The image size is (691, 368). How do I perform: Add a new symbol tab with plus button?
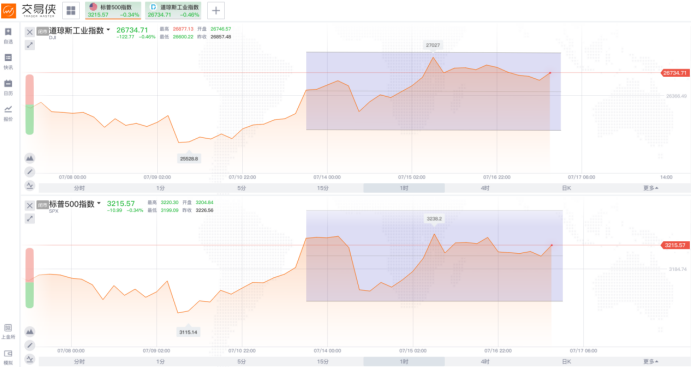pyautogui.click(x=216, y=11)
